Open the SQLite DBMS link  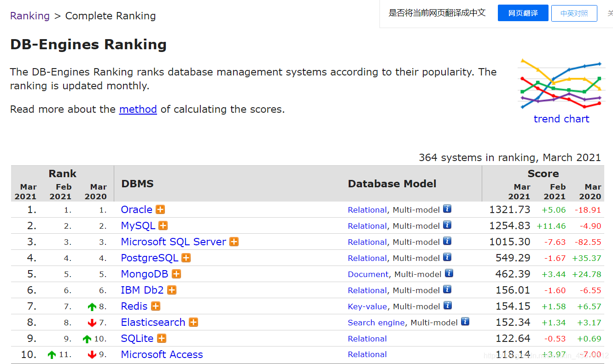pos(137,338)
